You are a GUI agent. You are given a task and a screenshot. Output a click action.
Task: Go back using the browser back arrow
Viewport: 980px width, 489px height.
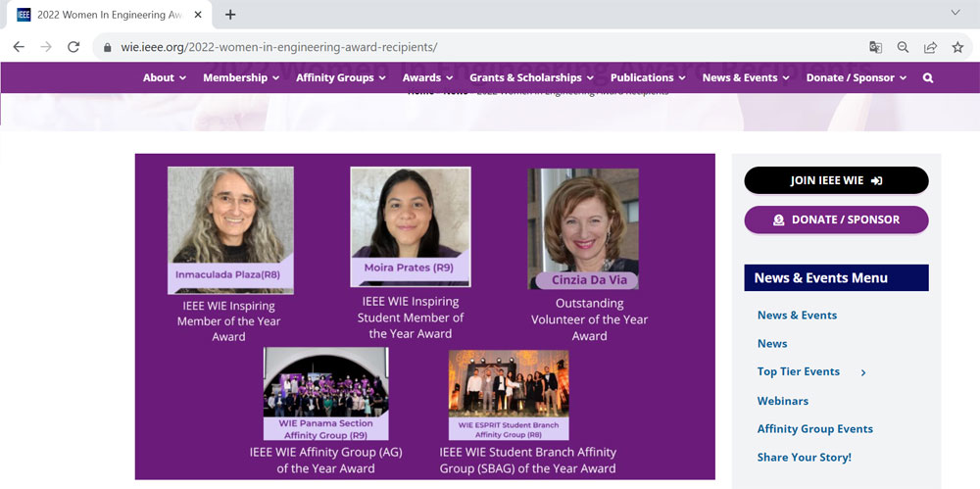(x=19, y=47)
